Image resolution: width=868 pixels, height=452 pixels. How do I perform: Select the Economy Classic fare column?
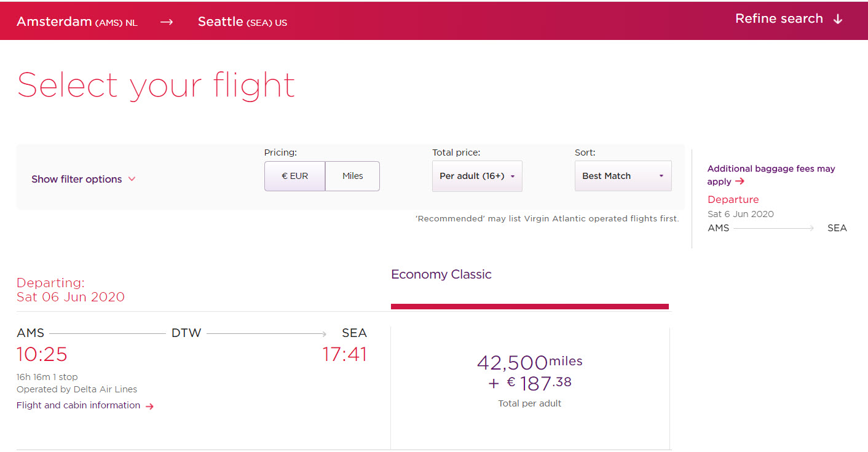441,274
